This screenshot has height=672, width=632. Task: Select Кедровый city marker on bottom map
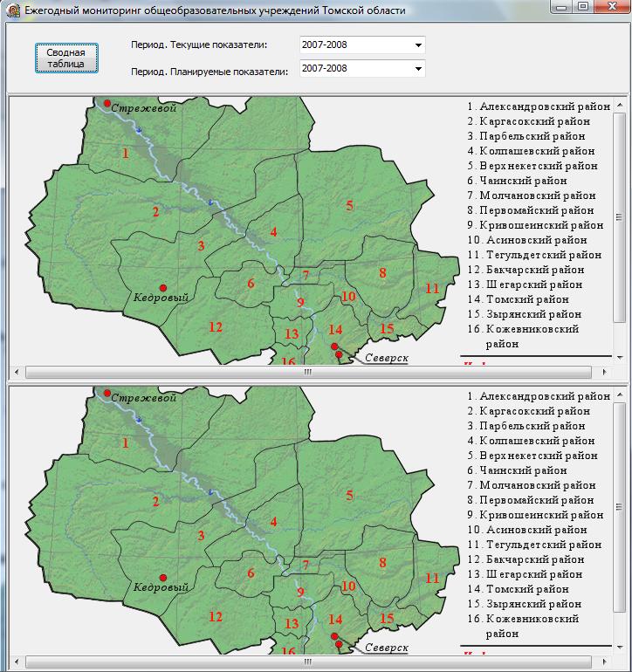[163, 577]
